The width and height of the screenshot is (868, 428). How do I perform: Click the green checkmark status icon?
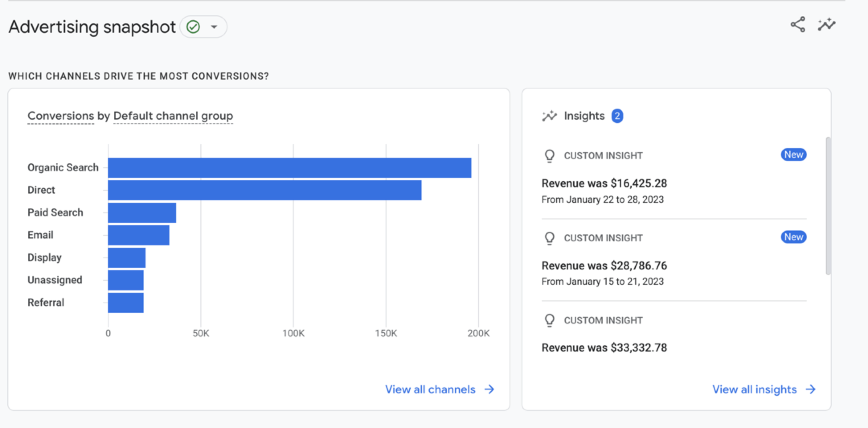click(193, 27)
